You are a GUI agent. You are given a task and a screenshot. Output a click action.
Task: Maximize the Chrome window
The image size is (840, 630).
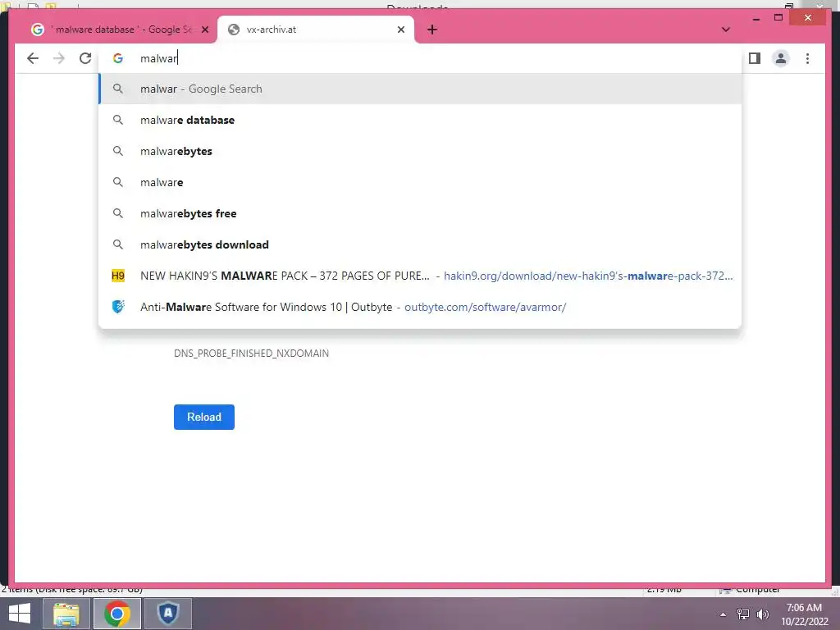[x=778, y=18]
